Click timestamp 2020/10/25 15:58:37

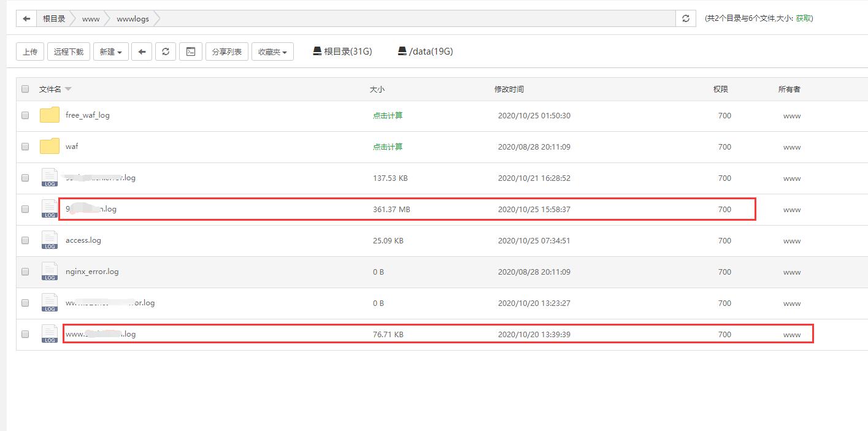point(534,209)
